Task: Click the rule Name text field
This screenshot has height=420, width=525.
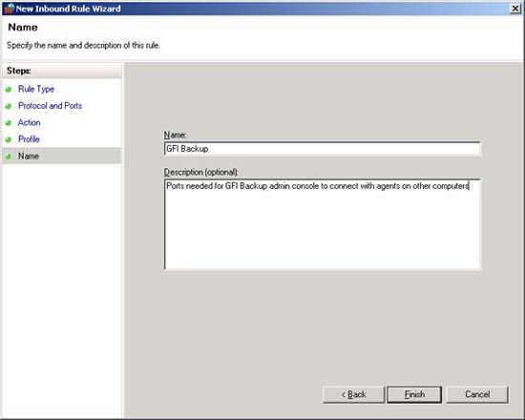Action: [x=322, y=149]
